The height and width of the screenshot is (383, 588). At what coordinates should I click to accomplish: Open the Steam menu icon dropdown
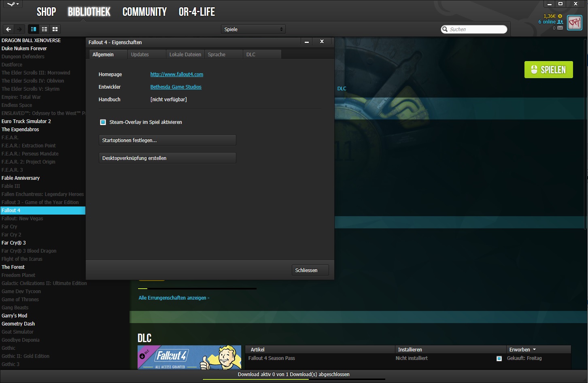[13, 4]
